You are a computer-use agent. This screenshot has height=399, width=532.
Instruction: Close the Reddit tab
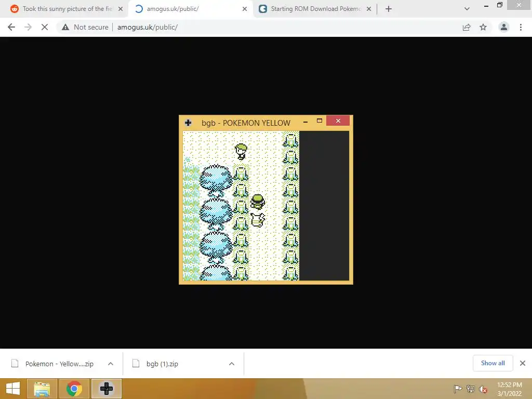pos(121,9)
